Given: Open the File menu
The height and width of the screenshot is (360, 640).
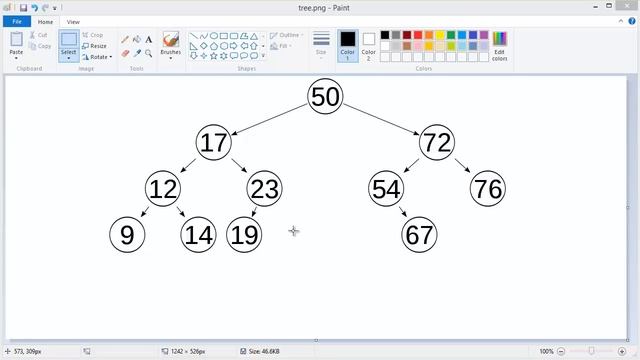Looking at the screenshot, I should 17,22.
